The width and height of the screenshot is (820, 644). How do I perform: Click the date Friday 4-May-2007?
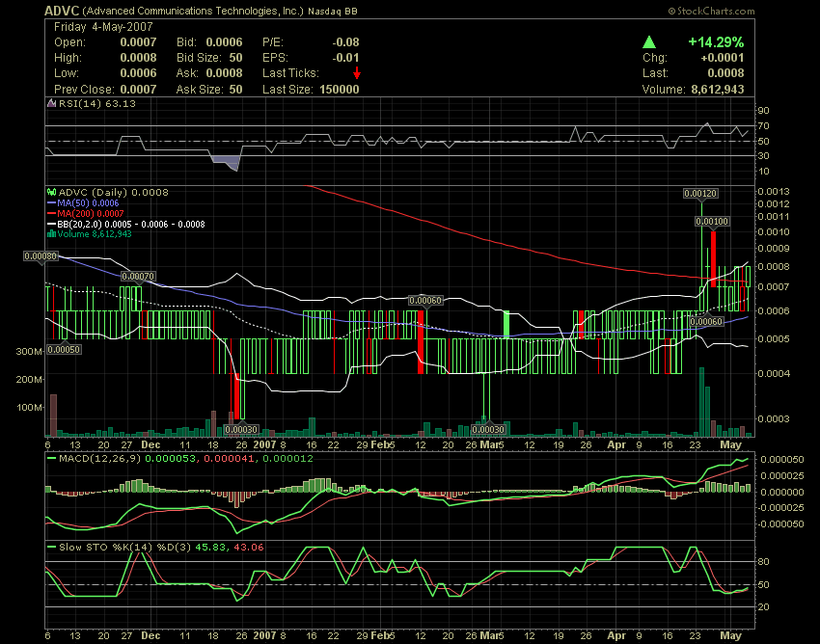tap(103, 27)
